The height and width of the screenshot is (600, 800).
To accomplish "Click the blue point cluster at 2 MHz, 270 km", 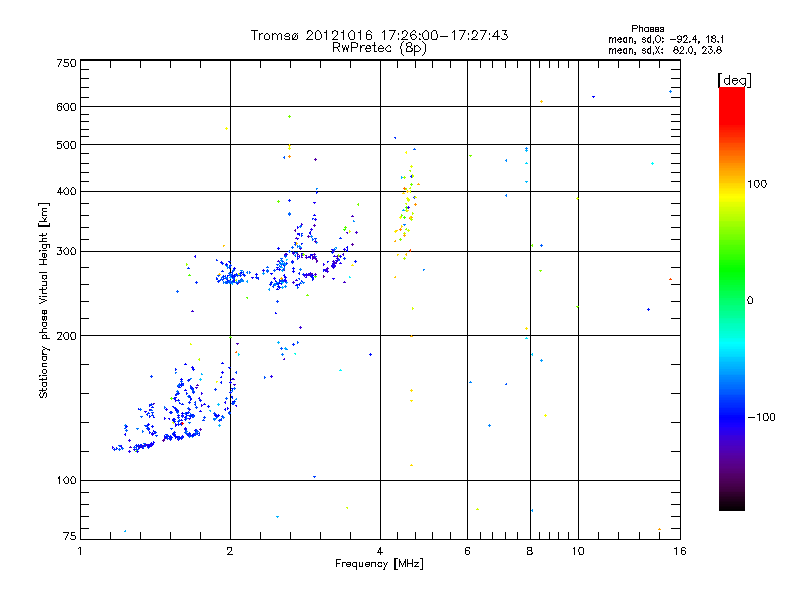I will click(232, 276).
